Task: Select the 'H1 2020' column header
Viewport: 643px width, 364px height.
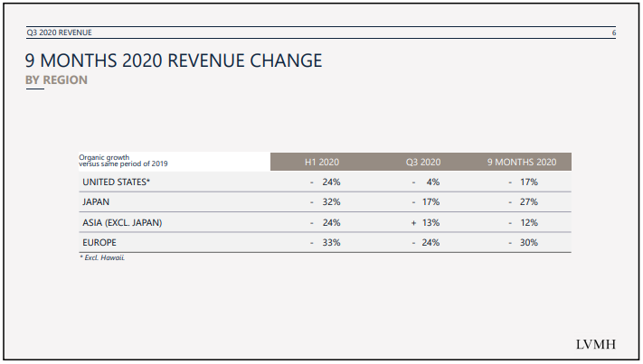Action: pyautogui.click(x=322, y=163)
